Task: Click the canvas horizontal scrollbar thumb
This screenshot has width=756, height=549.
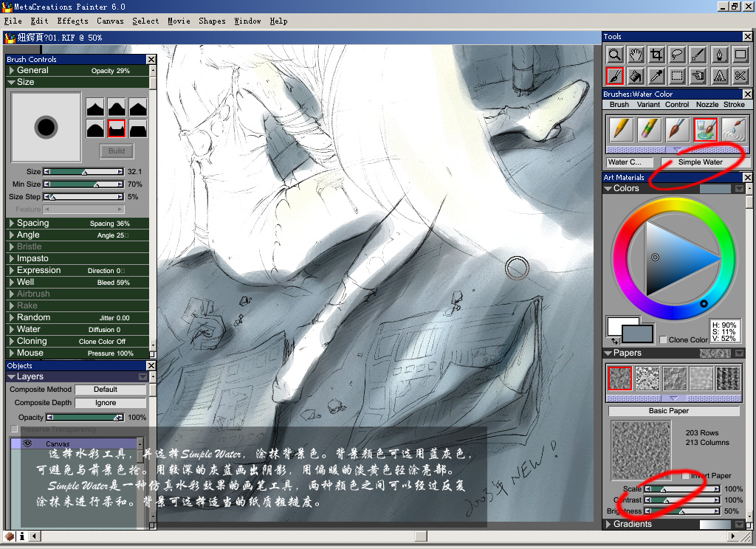Action: (421, 536)
